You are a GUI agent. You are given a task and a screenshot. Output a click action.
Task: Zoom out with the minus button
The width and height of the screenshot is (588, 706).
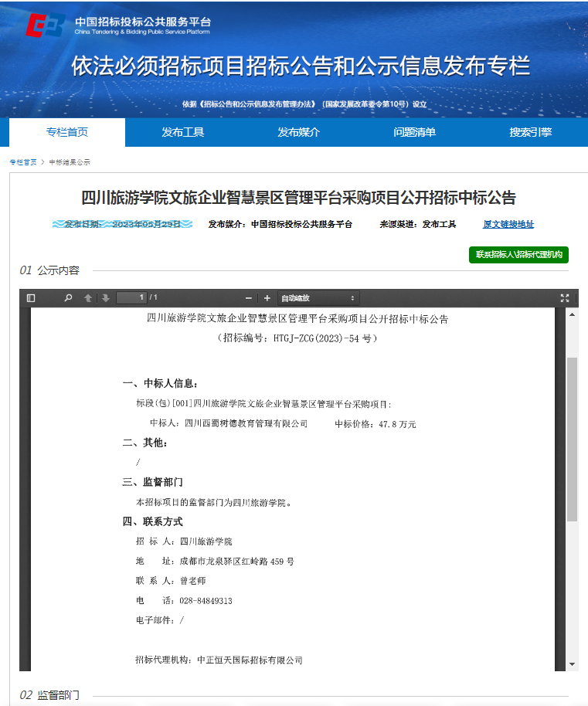point(249,298)
